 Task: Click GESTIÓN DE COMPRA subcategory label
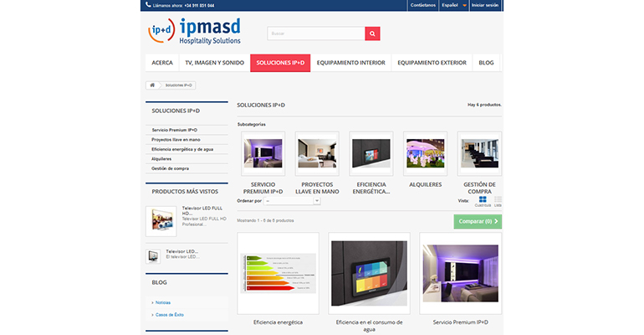coord(480,188)
